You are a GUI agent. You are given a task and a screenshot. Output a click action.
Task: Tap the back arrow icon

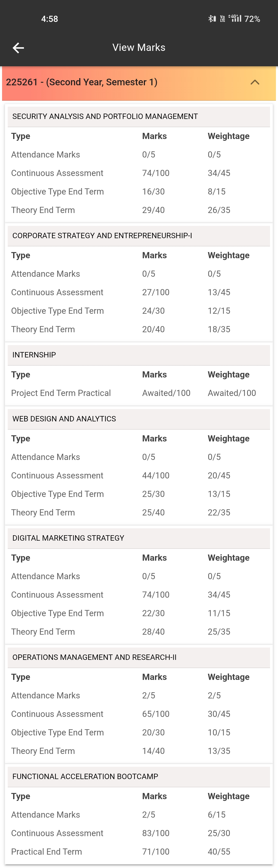tap(18, 48)
